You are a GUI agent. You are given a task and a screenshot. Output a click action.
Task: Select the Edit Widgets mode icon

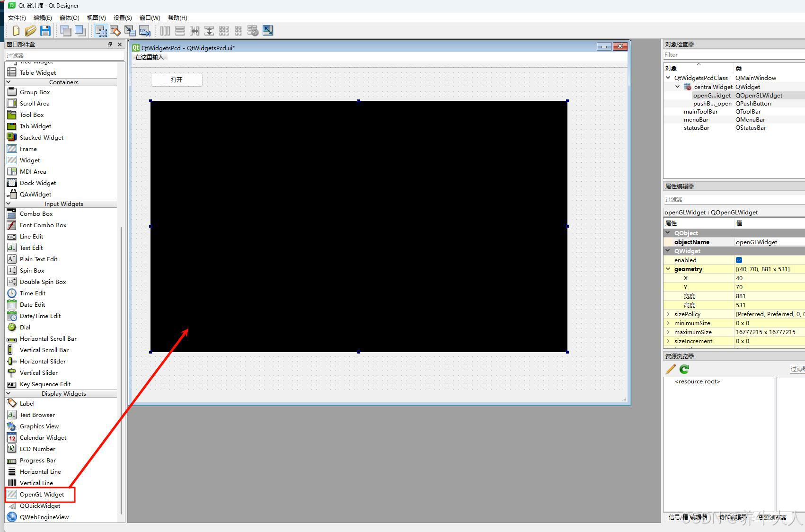101,31
